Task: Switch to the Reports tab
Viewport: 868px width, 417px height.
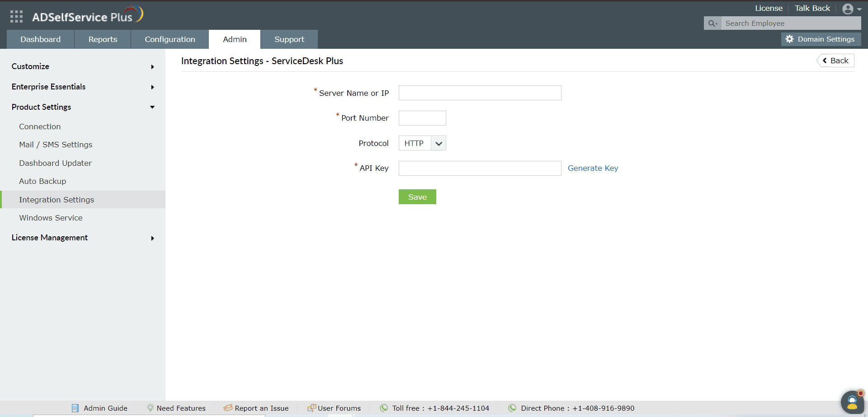Action: pyautogui.click(x=103, y=39)
